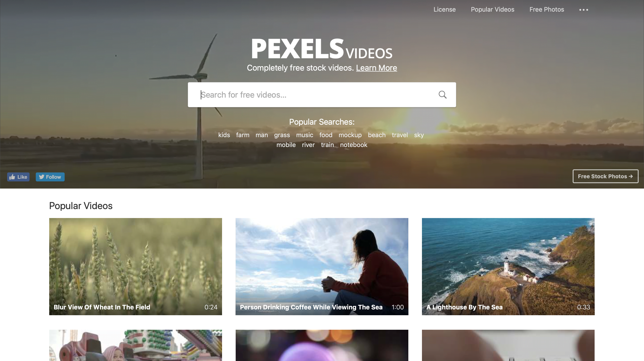
Task: Click Learn More about free videos
Action: 376,68
